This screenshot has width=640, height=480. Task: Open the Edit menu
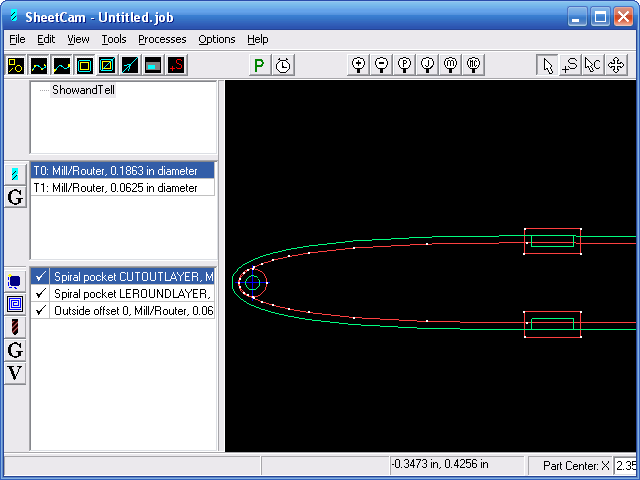[46, 40]
